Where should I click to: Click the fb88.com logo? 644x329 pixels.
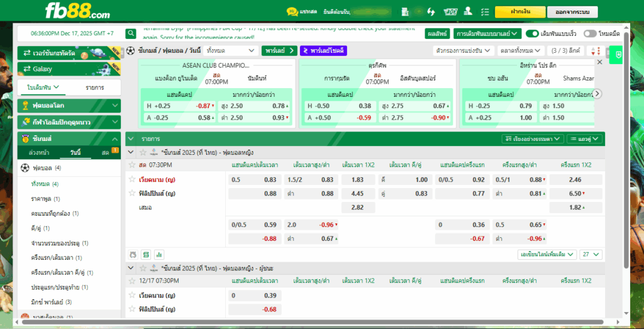[77, 11]
